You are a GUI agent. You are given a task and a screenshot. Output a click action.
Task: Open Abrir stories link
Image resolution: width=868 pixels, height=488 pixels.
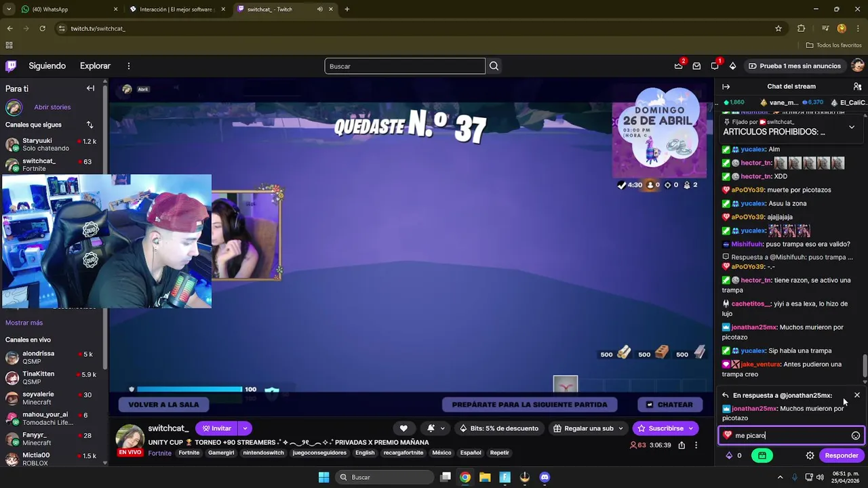click(52, 107)
